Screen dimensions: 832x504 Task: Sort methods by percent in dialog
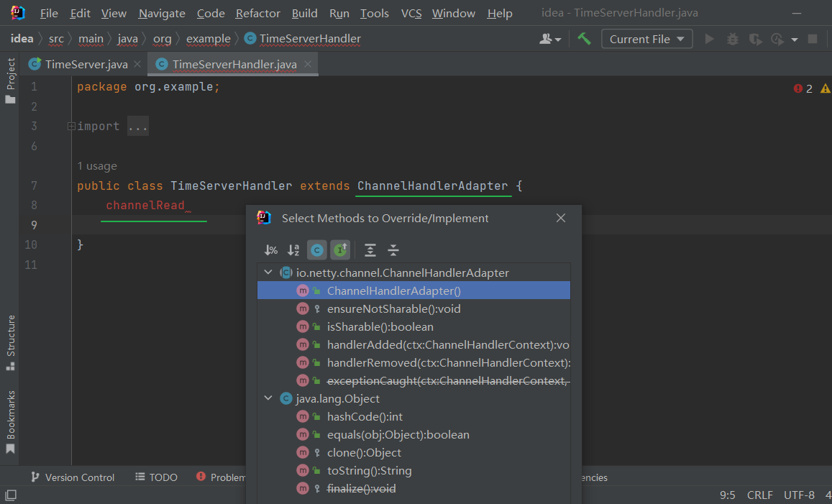[271, 250]
